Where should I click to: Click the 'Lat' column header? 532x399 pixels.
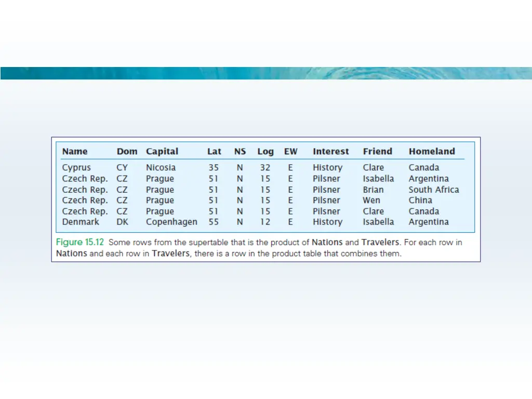(214, 151)
